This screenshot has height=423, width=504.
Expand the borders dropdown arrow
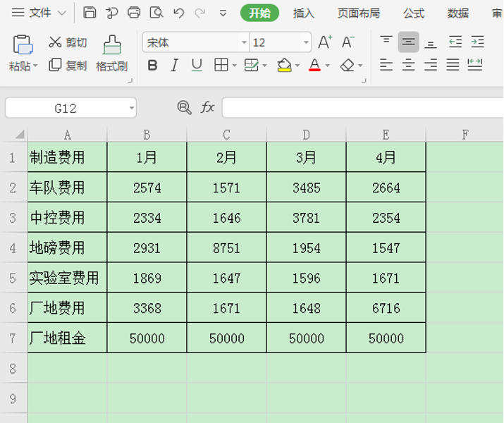[x=234, y=66]
